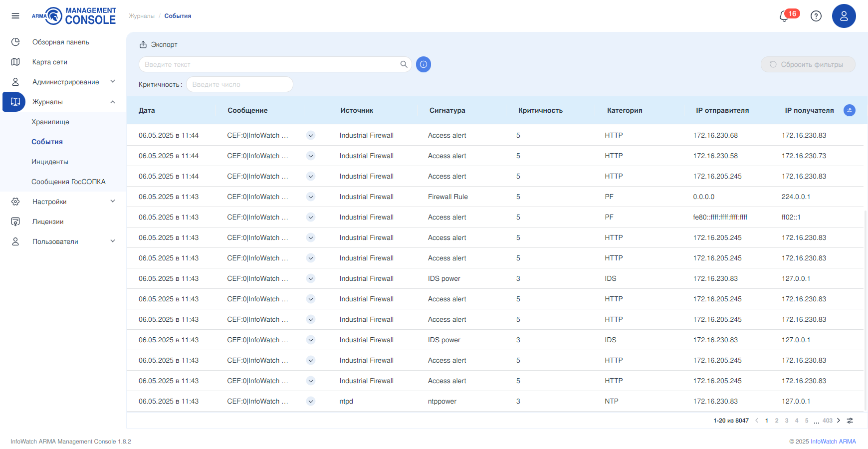868x449 pixels.
Task: Click the Обзорная панель pie chart icon
Action: click(x=15, y=42)
